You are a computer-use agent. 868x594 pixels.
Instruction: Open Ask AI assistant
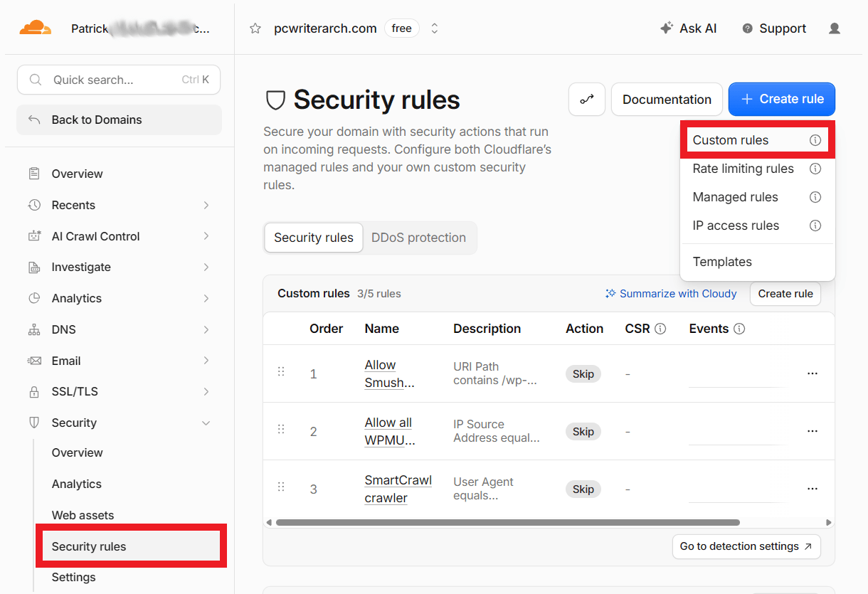point(688,28)
